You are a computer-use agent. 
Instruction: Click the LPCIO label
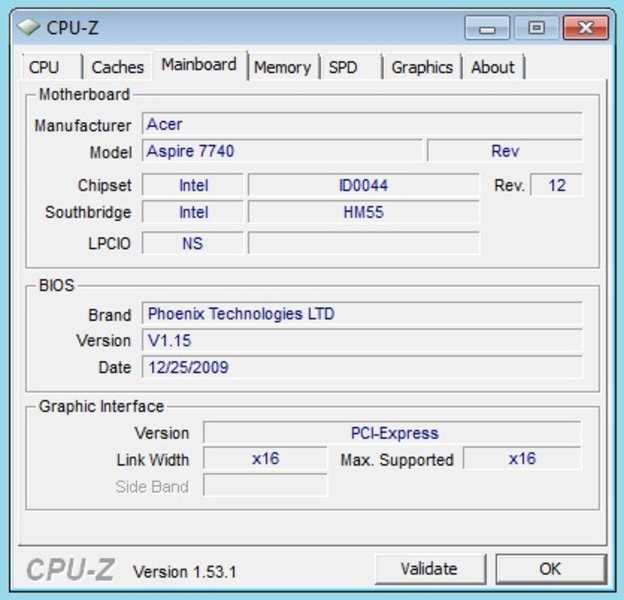click(109, 243)
